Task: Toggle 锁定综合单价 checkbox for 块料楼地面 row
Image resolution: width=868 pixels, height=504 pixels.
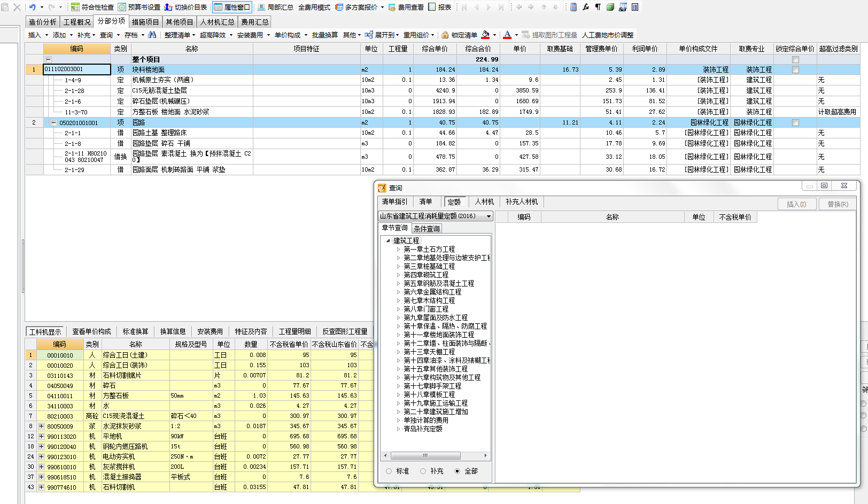Action: 795,69
